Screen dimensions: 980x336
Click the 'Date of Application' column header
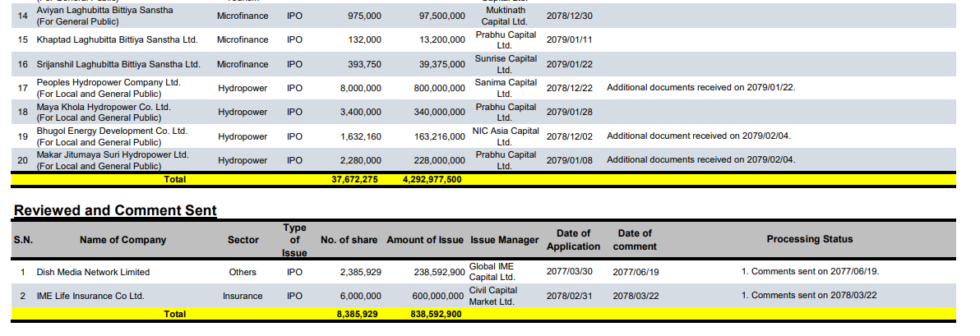point(573,240)
